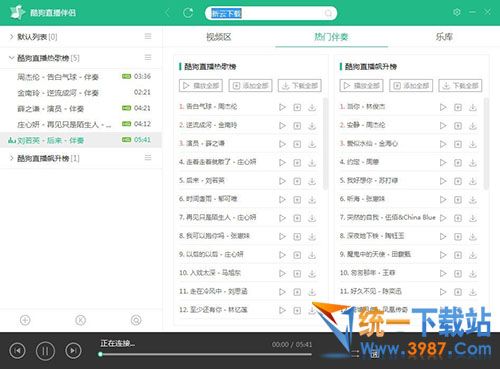Viewport: 500px width, 369px height.
Task: Expand the 默认列表 playlist
Action: (12, 37)
